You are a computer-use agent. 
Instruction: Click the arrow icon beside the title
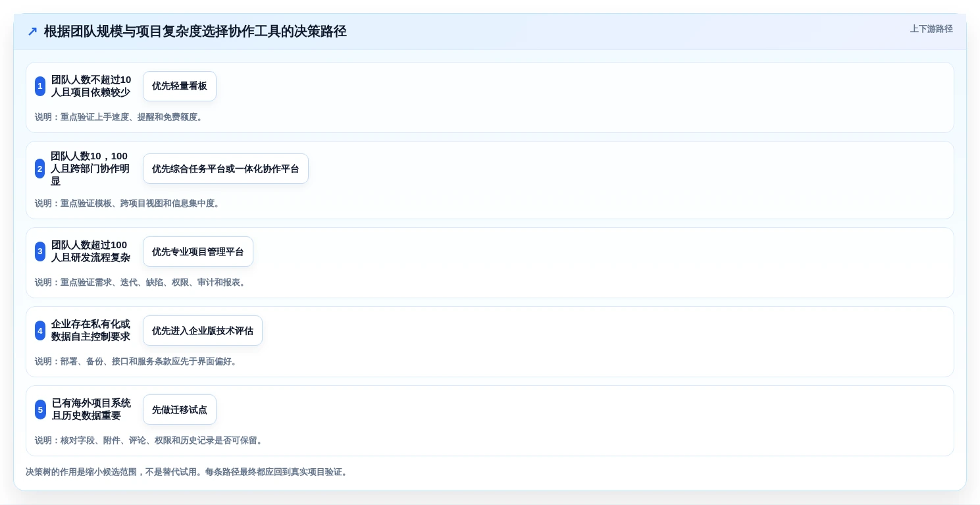click(32, 32)
